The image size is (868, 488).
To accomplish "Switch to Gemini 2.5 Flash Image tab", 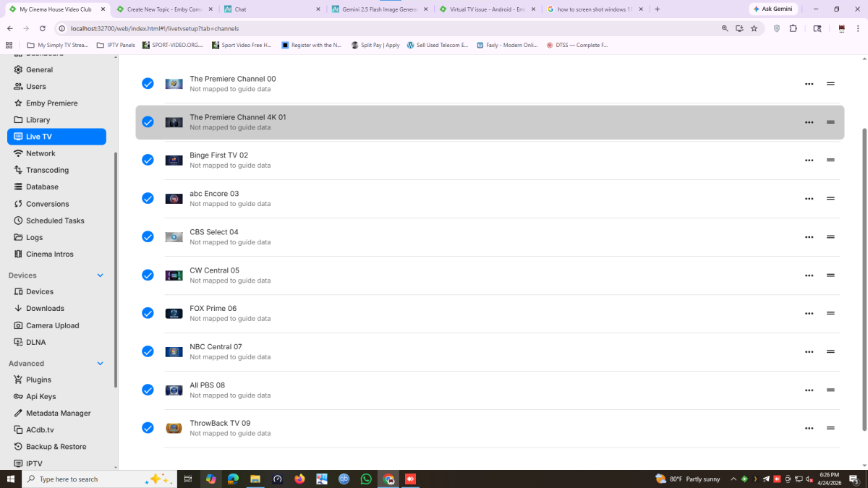I will coord(380,9).
